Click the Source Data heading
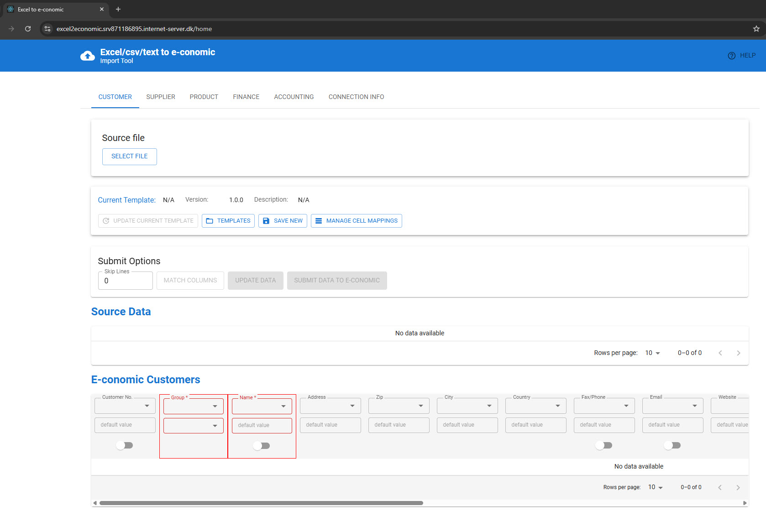The width and height of the screenshot is (766, 532). [121, 312]
